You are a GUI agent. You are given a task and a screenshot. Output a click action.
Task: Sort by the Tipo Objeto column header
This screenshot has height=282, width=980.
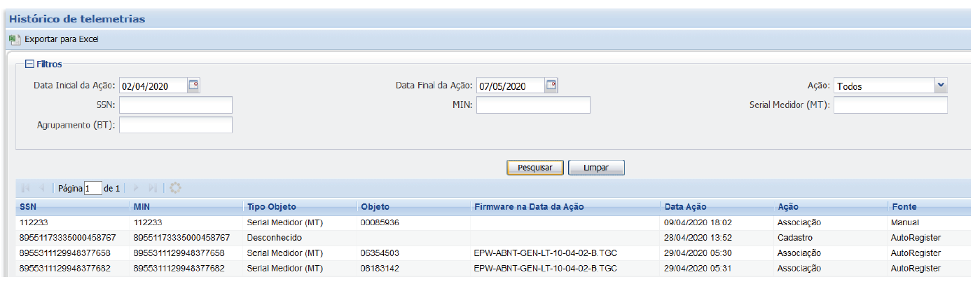(271, 207)
